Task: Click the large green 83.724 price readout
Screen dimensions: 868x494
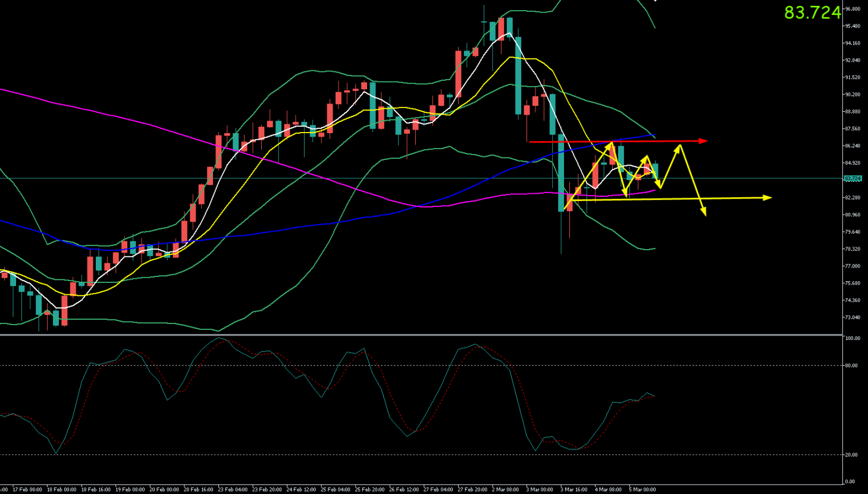Action: pyautogui.click(x=812, y=12)
